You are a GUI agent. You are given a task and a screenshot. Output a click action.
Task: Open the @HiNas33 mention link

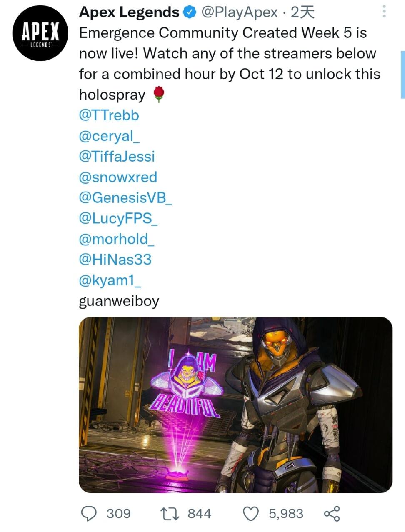115,260
